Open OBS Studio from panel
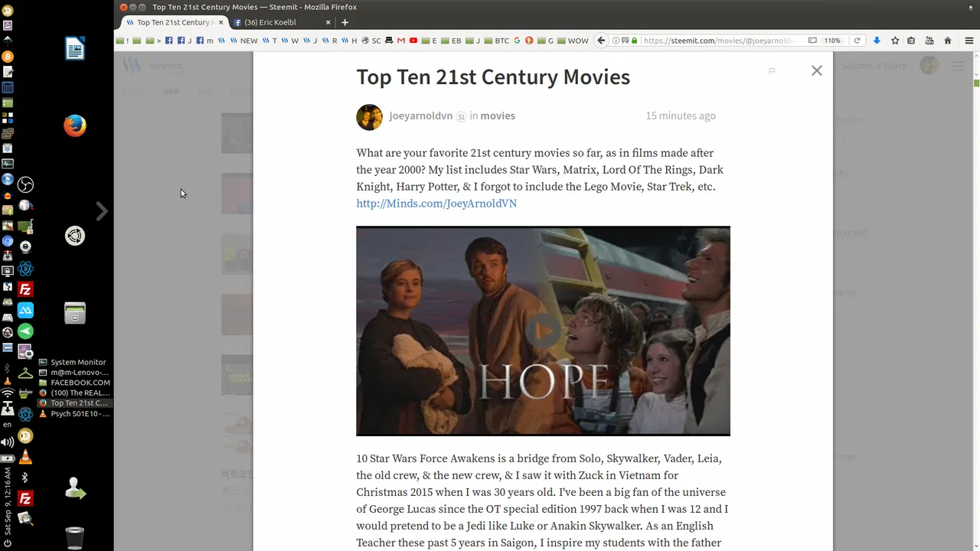This screenshot has height=551, width=980. (x=25, y=184)
